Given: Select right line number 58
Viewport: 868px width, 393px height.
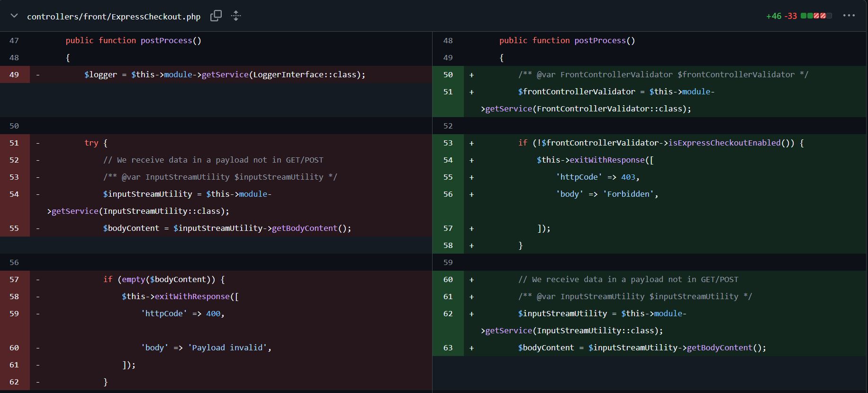Looking at the screenshot, I should 448,245.
